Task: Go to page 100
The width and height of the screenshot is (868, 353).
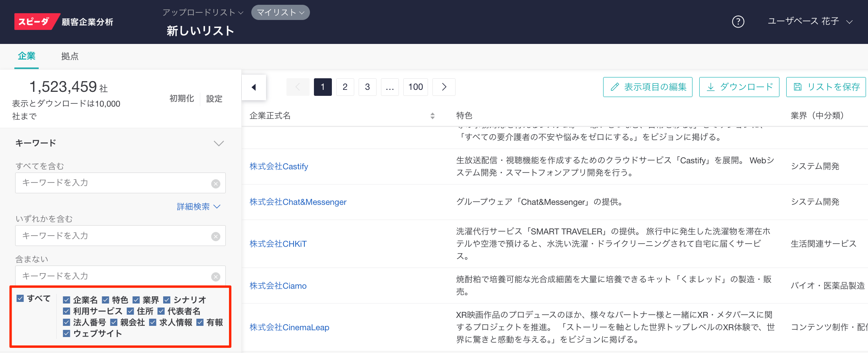Action: click(415, 87)
